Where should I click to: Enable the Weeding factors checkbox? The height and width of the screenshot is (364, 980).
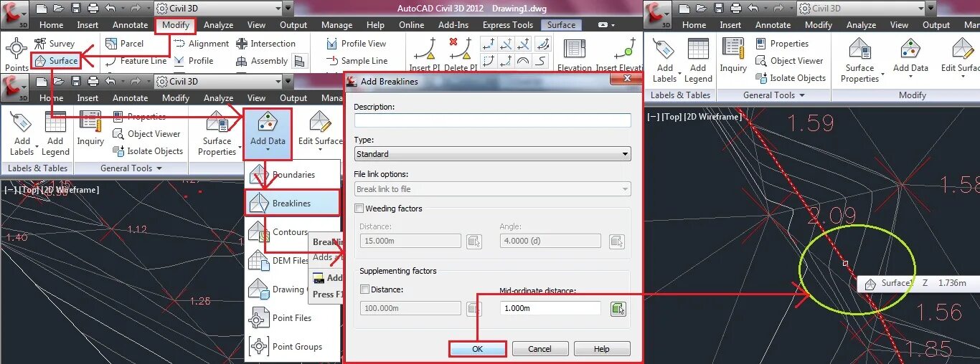(360, 209)
